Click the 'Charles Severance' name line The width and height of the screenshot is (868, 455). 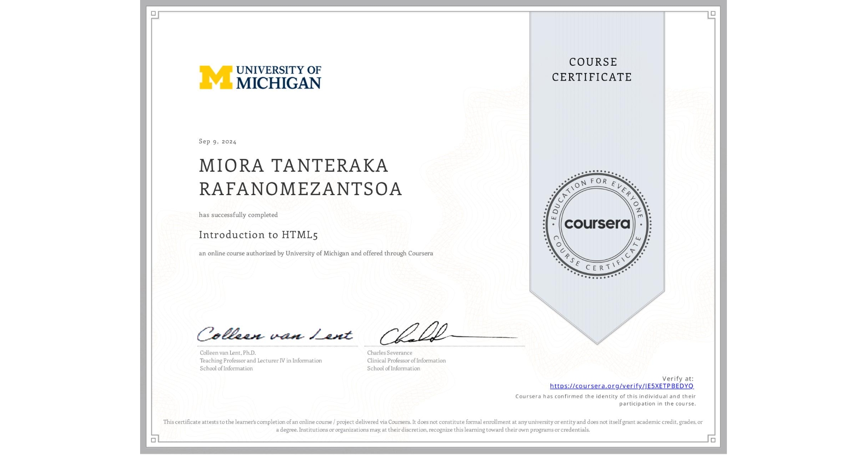coord(389,353)
